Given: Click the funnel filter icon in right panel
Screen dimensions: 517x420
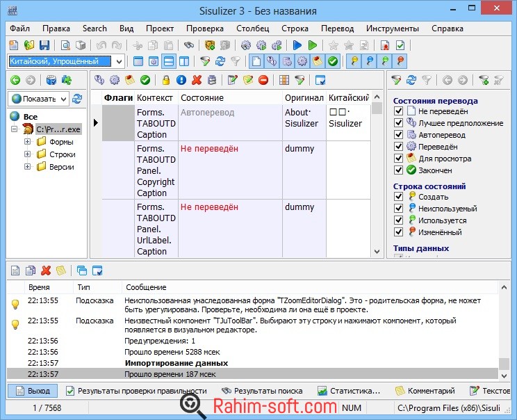Looking at the screenshot, I should pyautogui.click(x=396, y=80).
